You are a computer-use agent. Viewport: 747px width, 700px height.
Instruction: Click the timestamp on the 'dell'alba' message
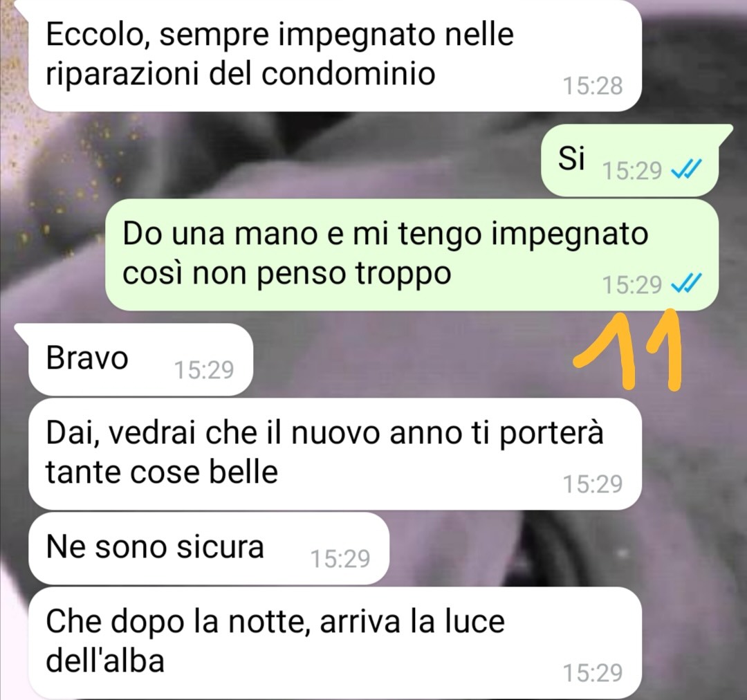[593, 673]
